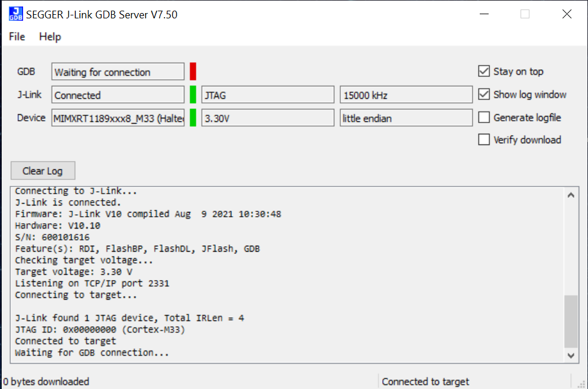Image resolution: width=588 pixels, height=389 pixels.
Task: Click the log window scrollbar thumb
Action: (571, 322)
